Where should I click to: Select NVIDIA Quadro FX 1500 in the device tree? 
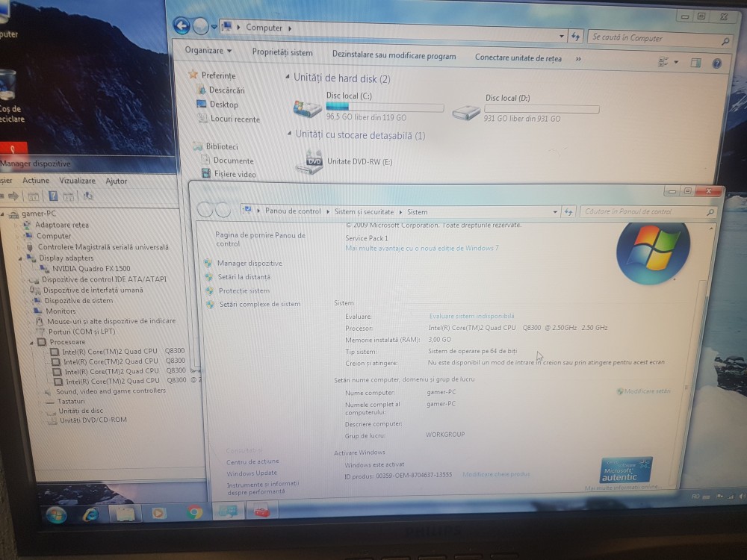(91, 269)
